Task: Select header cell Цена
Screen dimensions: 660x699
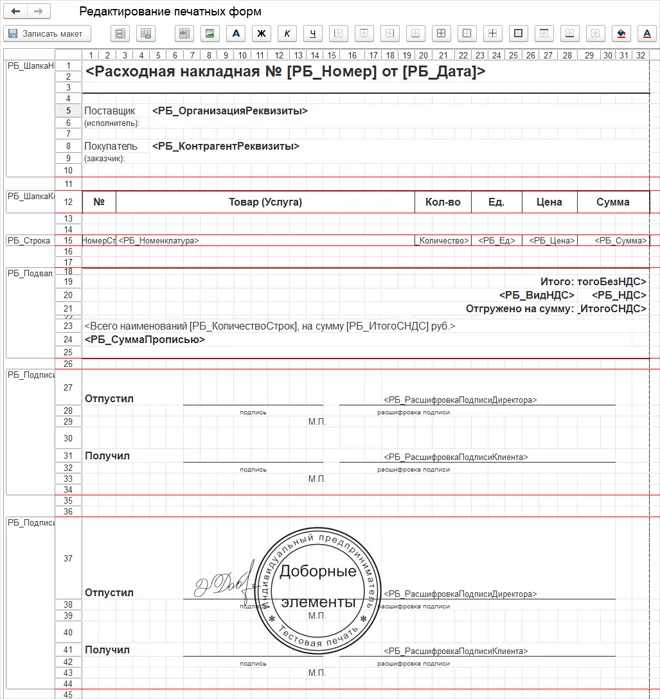Action: pos(549,202)
